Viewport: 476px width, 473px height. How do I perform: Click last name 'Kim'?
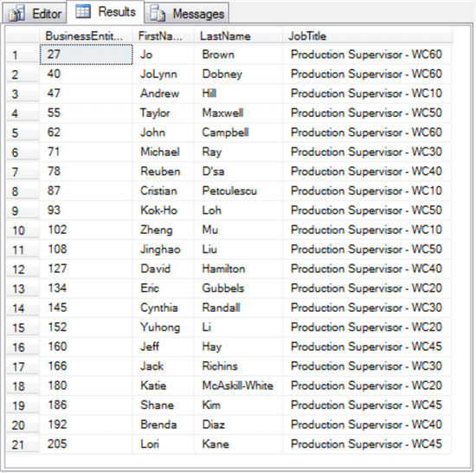(x=211, y=405)
